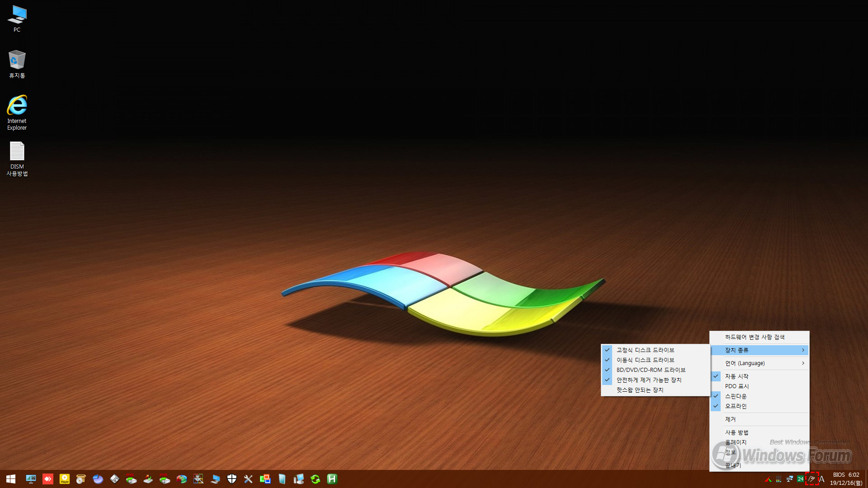Viewport: 868px width, 488px height.
Task: Toggle 자동 시작 auto start option
Action: (x=759, y=376)
